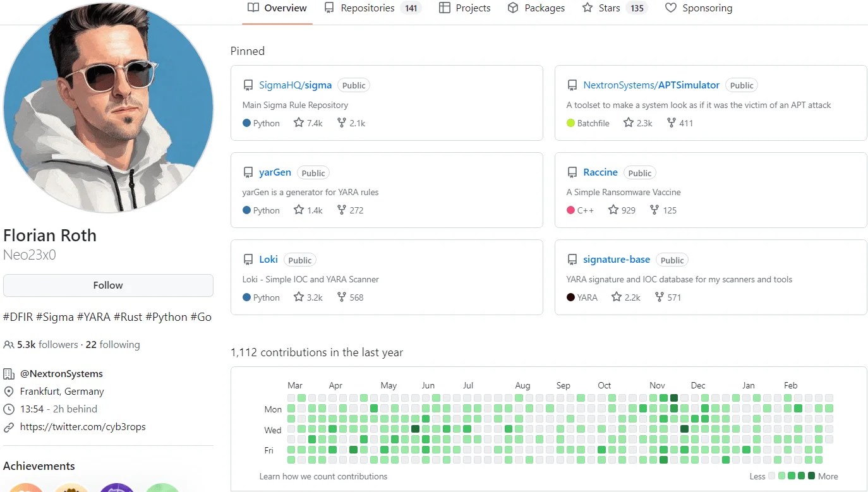The image size is (868, 492).
Task: Click the YARA language dot on signature-base card
Action: pos(571,297)
